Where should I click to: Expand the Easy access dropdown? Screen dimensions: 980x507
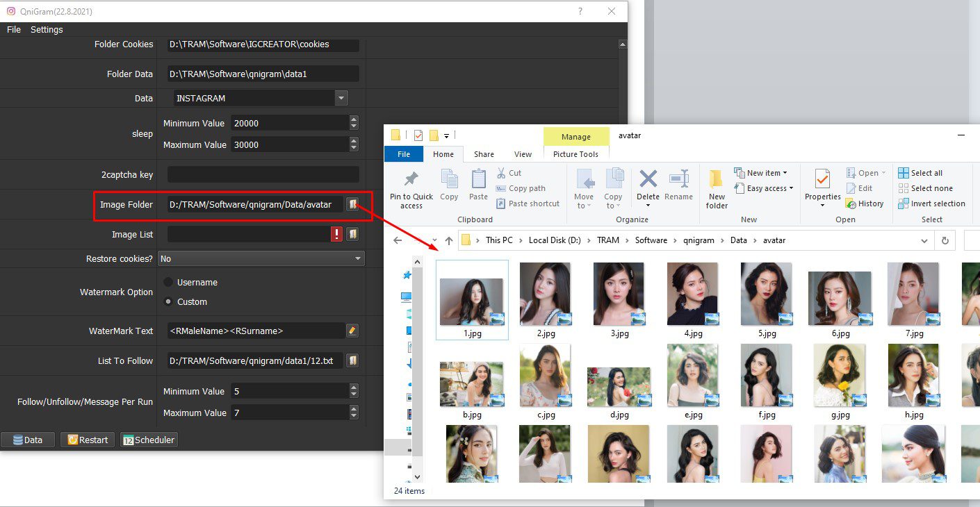pyautogui.click(x=764, y=188)
